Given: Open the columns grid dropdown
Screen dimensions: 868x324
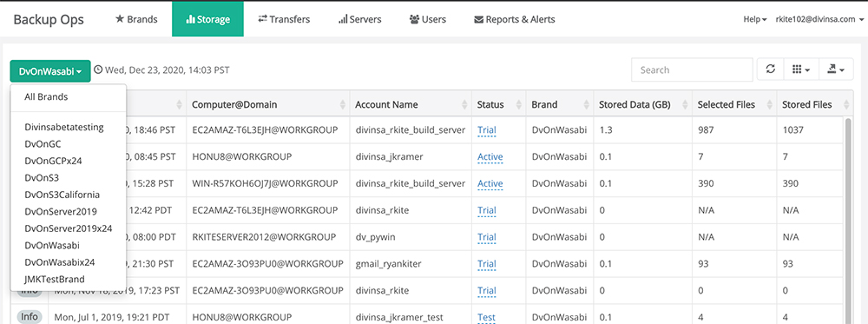Looking at the screenshot, I should tap(800, 69).
